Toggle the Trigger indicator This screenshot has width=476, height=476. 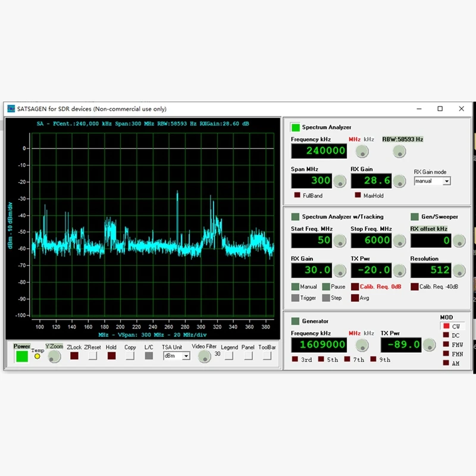click(295, 298)
